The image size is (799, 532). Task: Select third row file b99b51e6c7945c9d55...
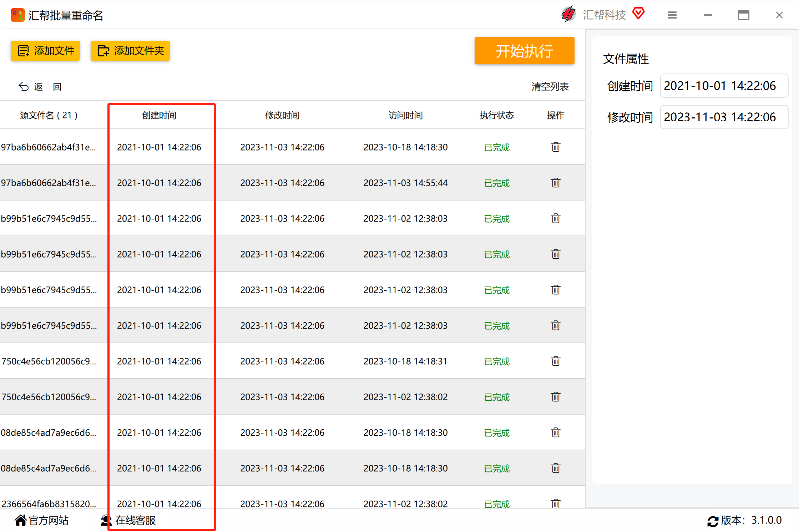click(49, 218)
